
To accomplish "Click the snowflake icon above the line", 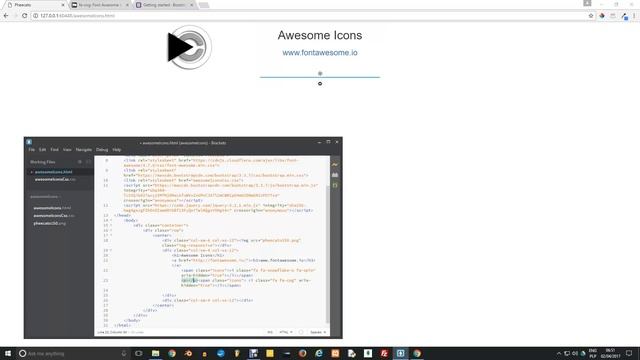I will tap(320, 73).
